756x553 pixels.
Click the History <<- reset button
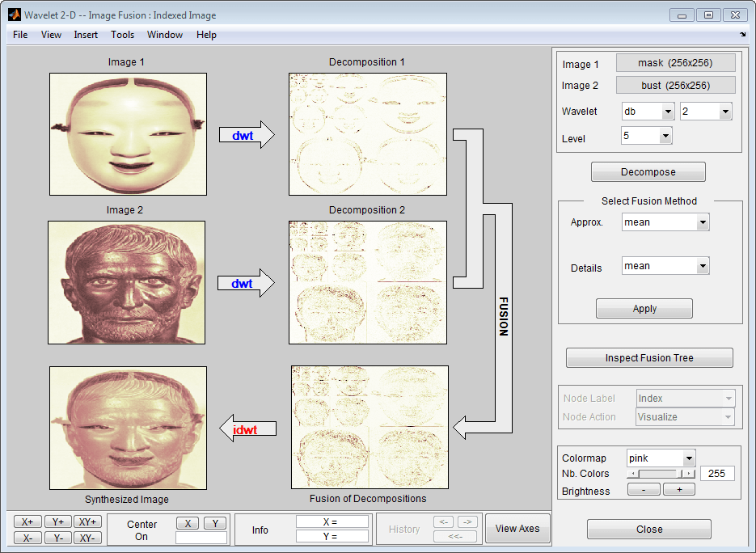coord(455,536)
